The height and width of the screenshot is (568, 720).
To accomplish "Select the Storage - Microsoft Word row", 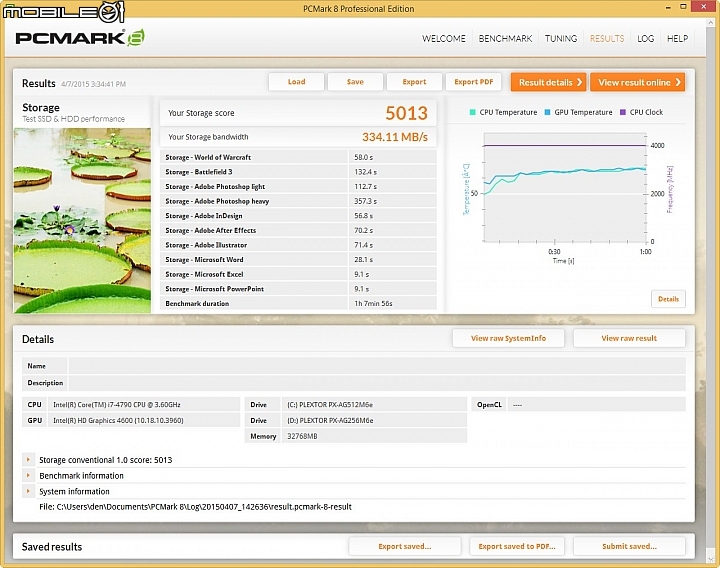I will 298,259.
